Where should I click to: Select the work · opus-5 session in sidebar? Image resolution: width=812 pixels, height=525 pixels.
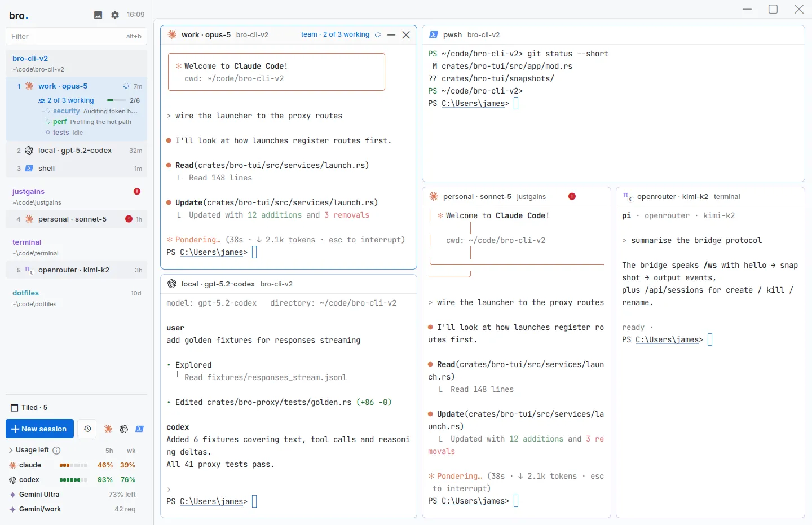click(76, 86)
